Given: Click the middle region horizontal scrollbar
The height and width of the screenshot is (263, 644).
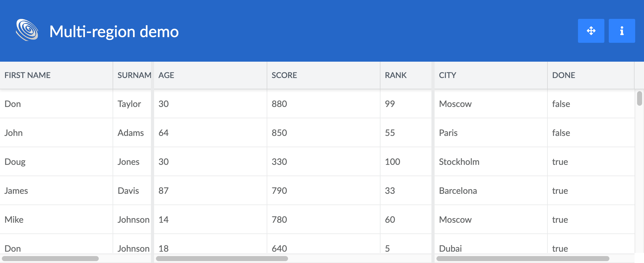Looking at the screenshot, I should click(222, 259).
